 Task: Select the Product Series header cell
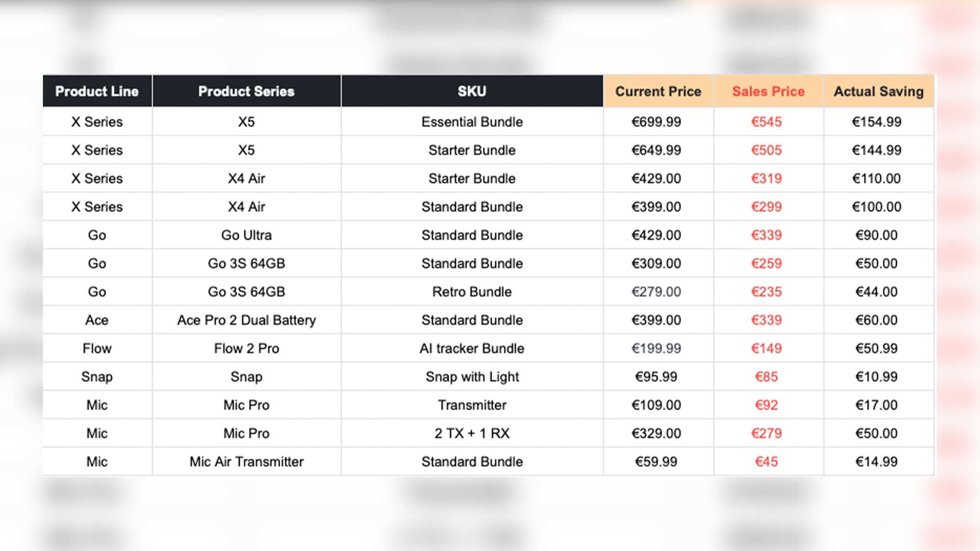(247, 91)
